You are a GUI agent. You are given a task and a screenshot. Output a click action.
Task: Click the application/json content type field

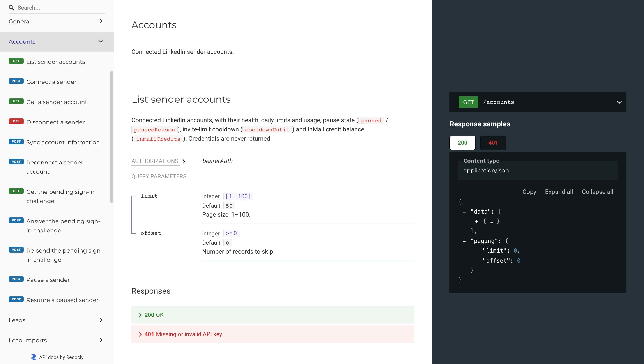[538, 170]
